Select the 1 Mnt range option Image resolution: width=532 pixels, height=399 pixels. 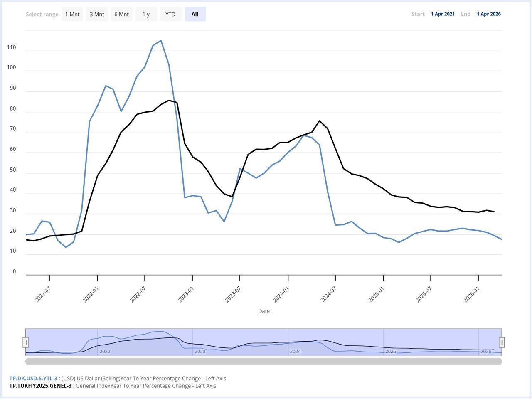click(x=72, y=14)
